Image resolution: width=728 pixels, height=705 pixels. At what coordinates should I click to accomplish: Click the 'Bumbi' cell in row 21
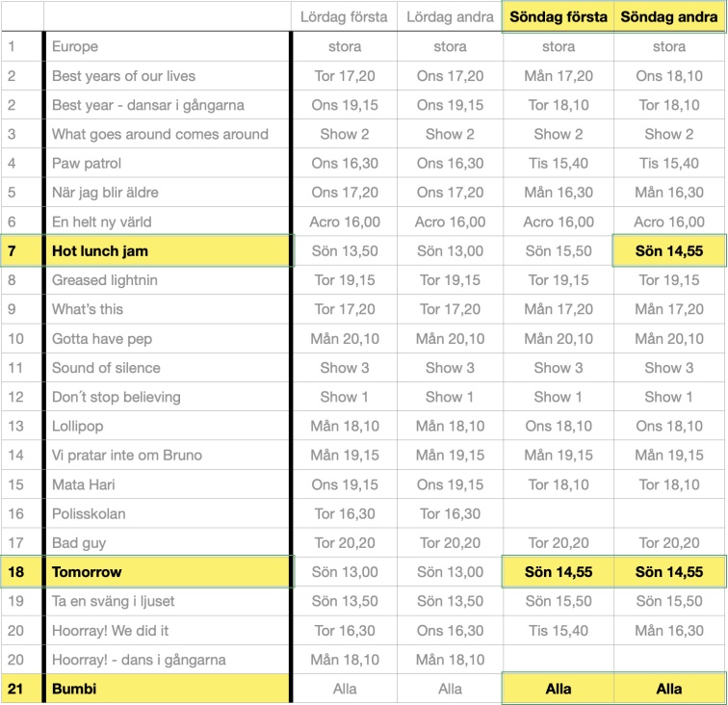168,689
